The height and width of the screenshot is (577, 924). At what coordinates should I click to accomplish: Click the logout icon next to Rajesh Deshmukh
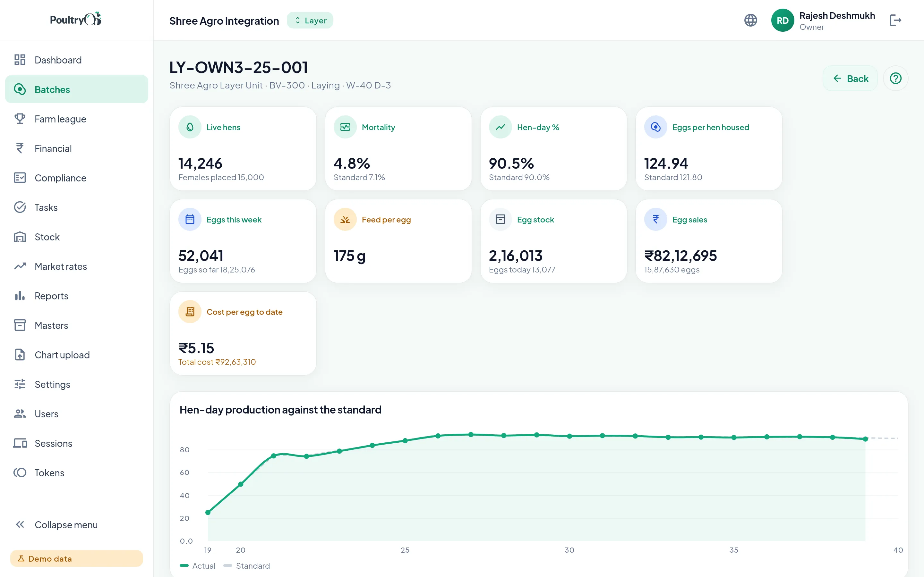coord(895,20)
